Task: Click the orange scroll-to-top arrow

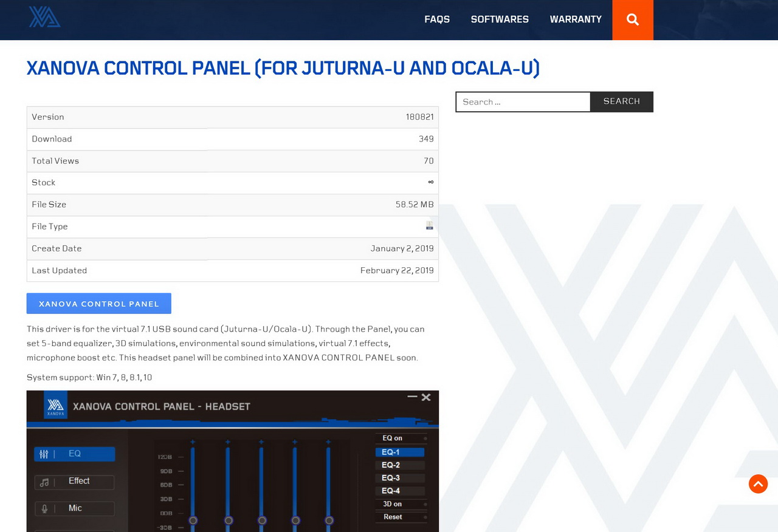Action: (758, 484)
